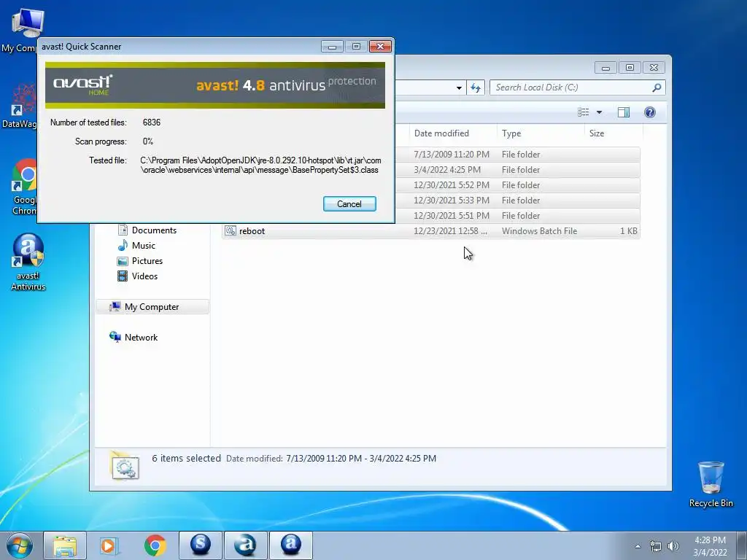747x560 pixels.
Task: Open Videos library in navigation pane
Action: 137,276
